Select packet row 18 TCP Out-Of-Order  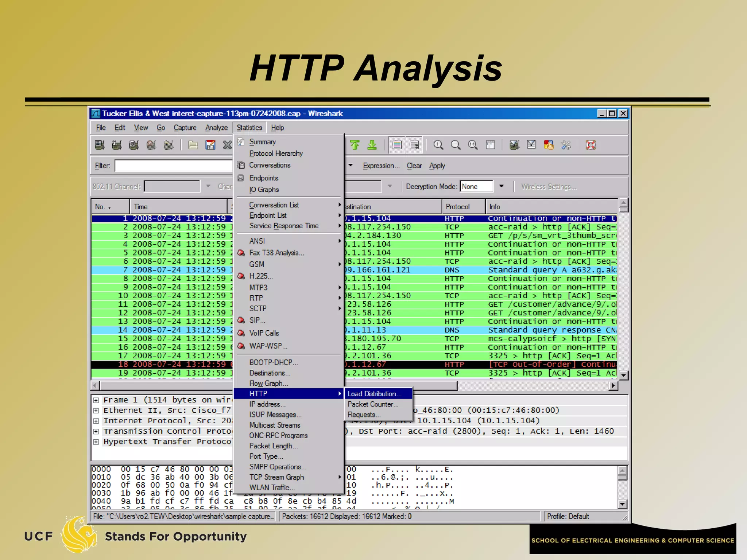coord(354,365)
